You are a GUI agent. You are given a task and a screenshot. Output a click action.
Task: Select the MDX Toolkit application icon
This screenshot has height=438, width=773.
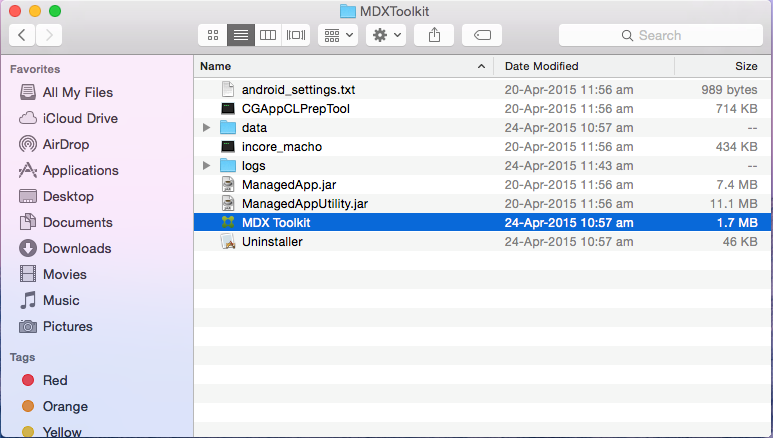coord(228,222)
